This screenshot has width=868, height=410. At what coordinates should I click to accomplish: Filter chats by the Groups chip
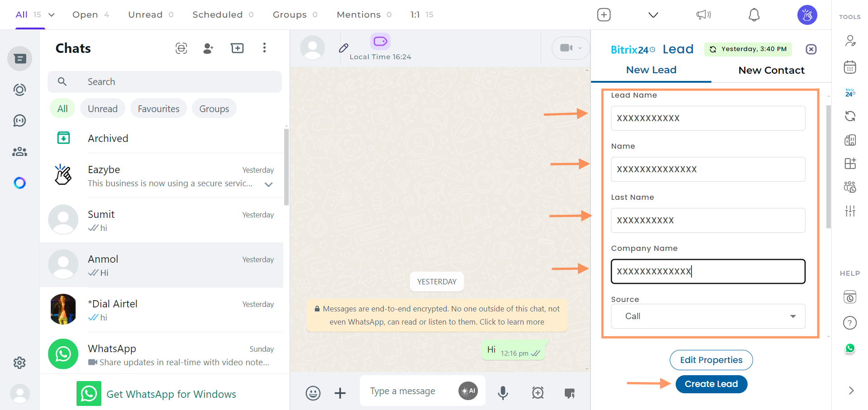[214, 108]
